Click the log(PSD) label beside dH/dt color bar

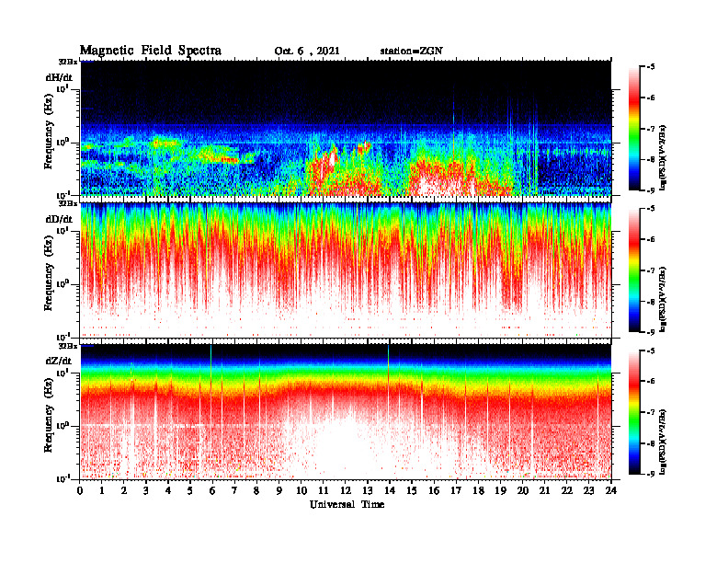pos(663,157)
